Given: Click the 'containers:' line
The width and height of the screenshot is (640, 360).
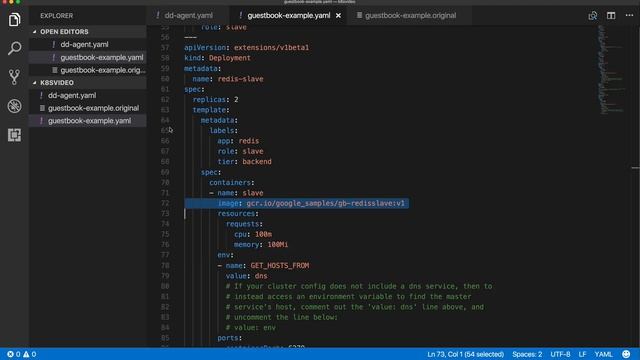Looking at the screenshot, I should point(231,182).
